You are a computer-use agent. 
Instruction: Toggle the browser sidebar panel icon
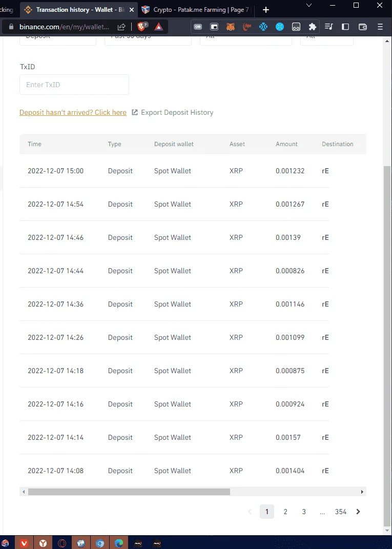(345, 27)
